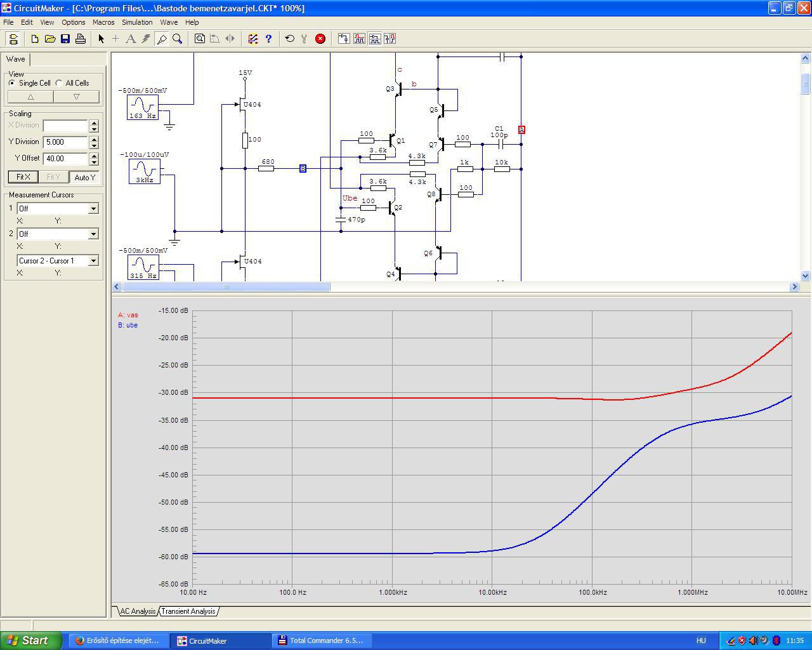Click the parts browser icon in toolbar

[13, 39]
